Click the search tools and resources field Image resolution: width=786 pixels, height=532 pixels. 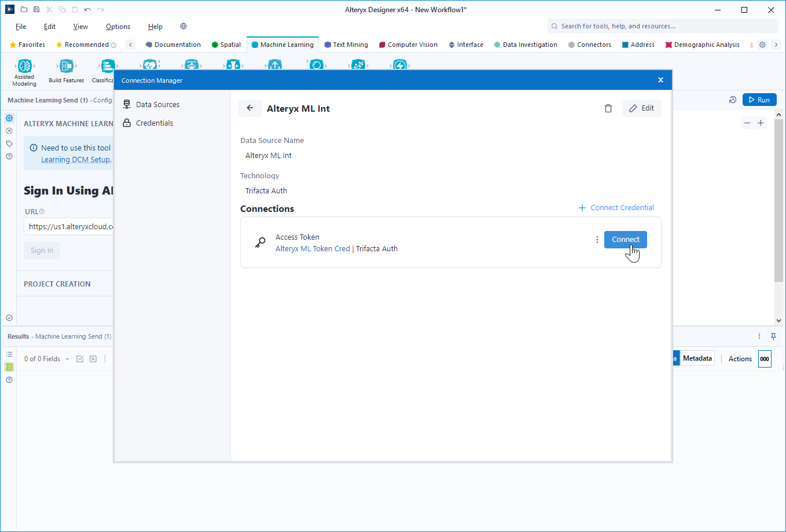coord(662,26)
